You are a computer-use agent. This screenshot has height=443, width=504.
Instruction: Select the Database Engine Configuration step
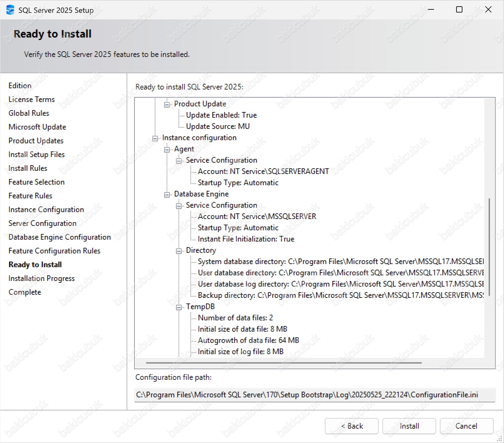click(x=60, y=237)
